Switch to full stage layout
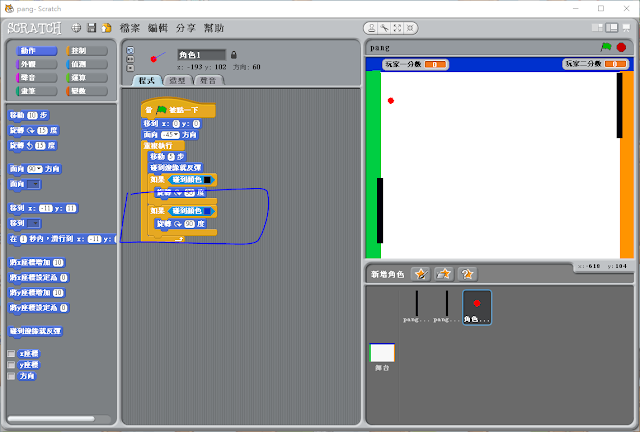Viewport: 640px width, 432px height. tap(611, 28)
